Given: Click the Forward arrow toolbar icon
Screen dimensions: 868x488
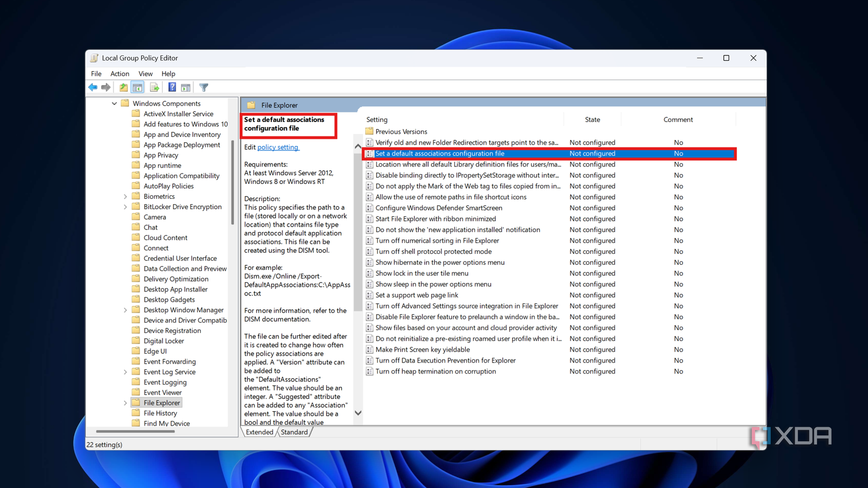Looking at the screenshot, I should 106,87.
